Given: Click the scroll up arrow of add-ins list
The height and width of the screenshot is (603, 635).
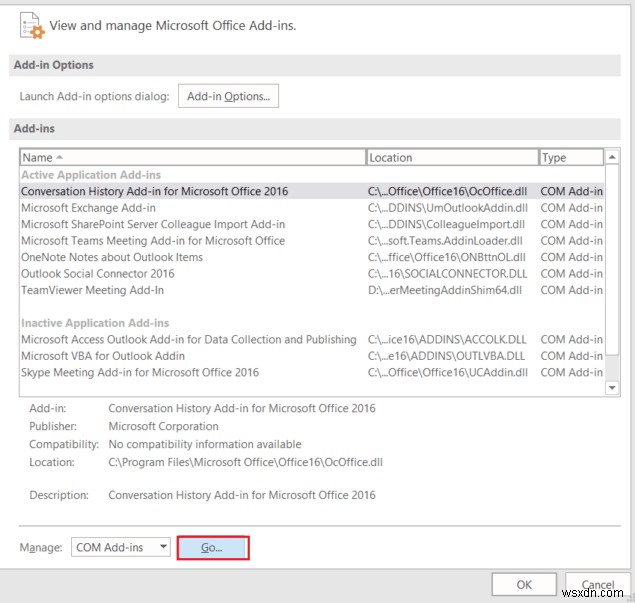Looking at the screenshot, I should point(612,157).
